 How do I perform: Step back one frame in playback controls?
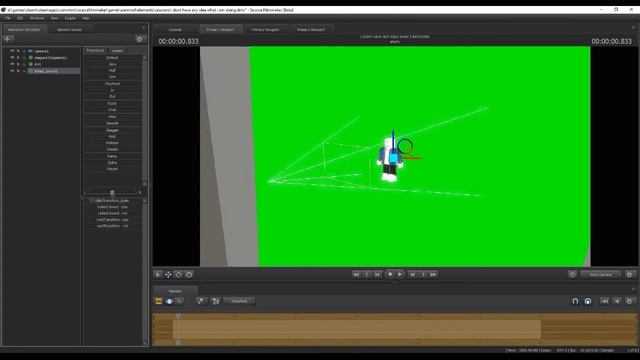tap(378, 275)
